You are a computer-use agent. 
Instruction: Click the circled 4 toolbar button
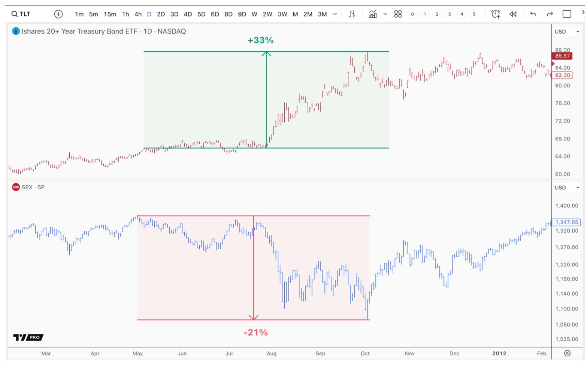462,14
